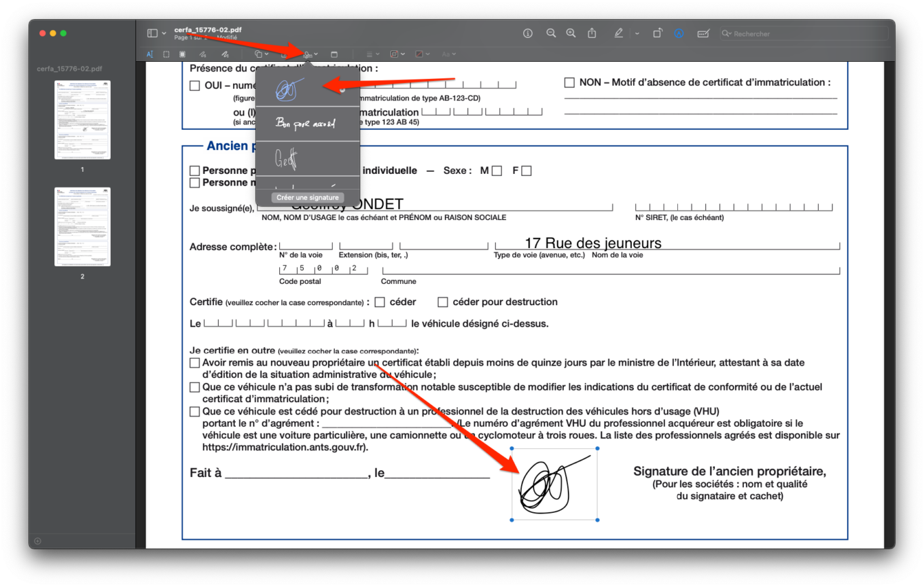Screen dimensions: 924x587
Task: Open the Aa text style menu
Action: click(x=448, y=54)
